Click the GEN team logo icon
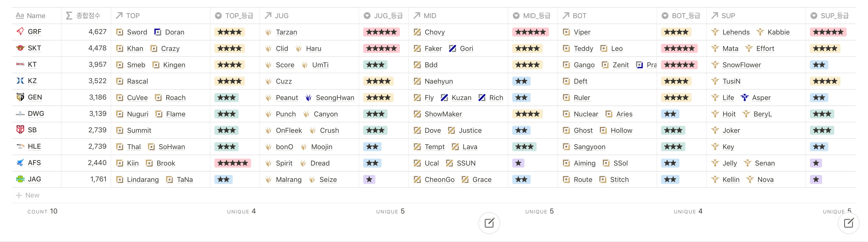The width and height of the screenshot is (868, 242). [20, 97]
